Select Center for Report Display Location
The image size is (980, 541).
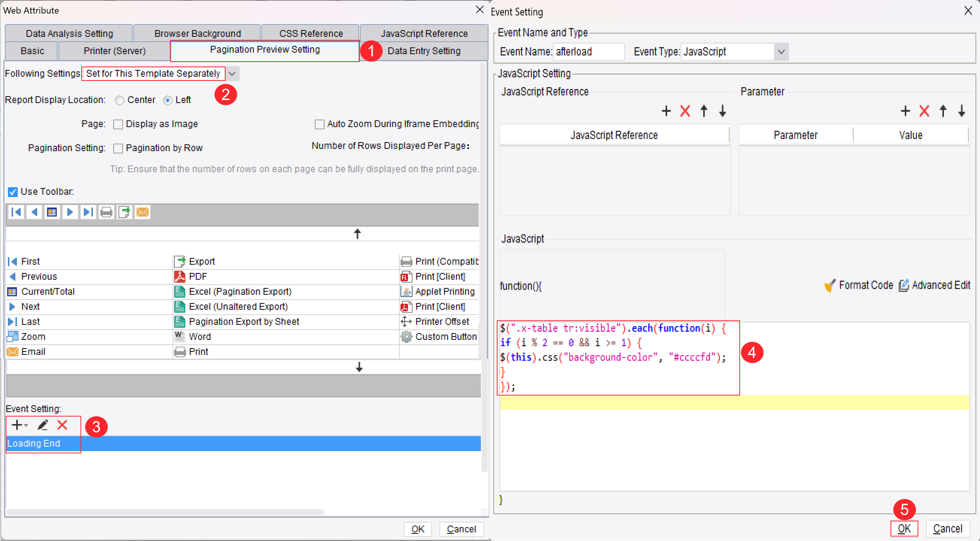pos(119,100)
